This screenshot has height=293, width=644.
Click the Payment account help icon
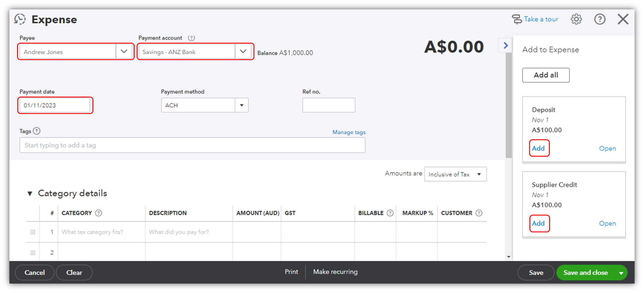point(191,38)
